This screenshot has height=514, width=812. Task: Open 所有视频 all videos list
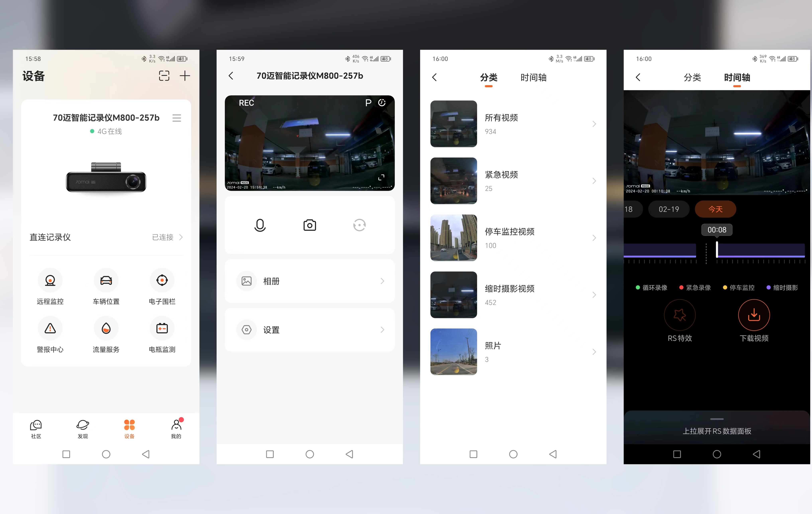(x=513, y=124)
